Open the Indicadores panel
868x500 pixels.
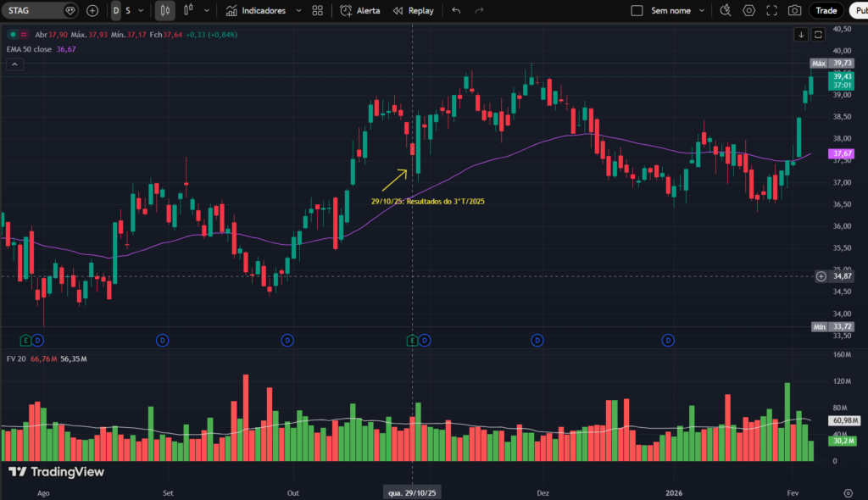pyautogui.click(x=262, y=10)
